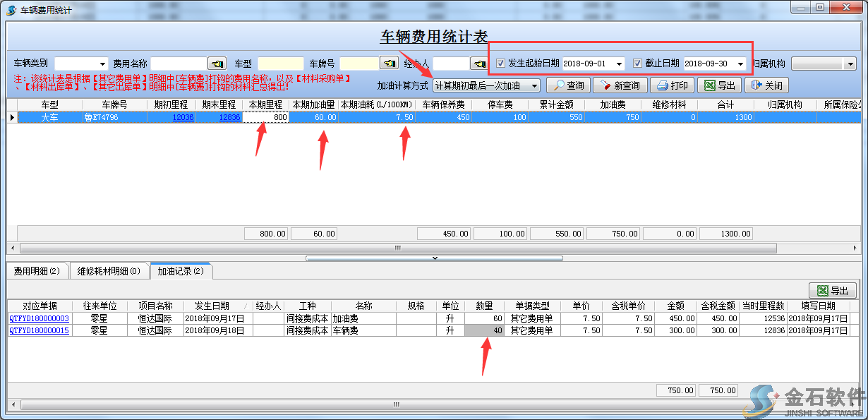Image resolution: width=868 pixels, height=420 pixels.
Task: Click the 新查询 (New Query) icon button
Action: click(605, 85)
